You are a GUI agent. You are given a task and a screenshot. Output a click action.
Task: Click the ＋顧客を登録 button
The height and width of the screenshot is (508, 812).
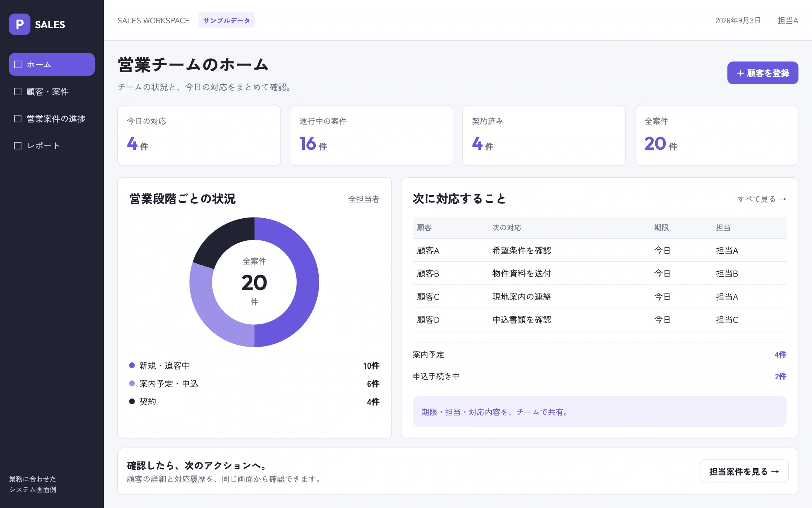pos(763,73)
